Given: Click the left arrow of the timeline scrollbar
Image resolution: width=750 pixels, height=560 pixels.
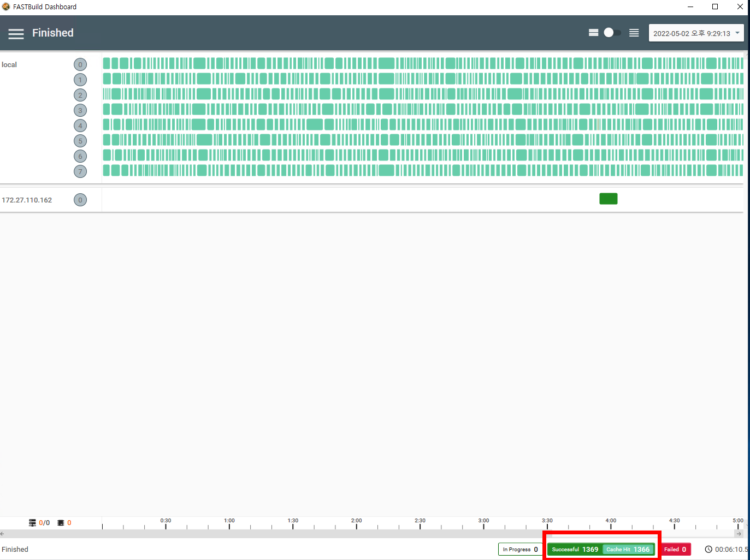Looking at the screenshot, I should point(2,533).
